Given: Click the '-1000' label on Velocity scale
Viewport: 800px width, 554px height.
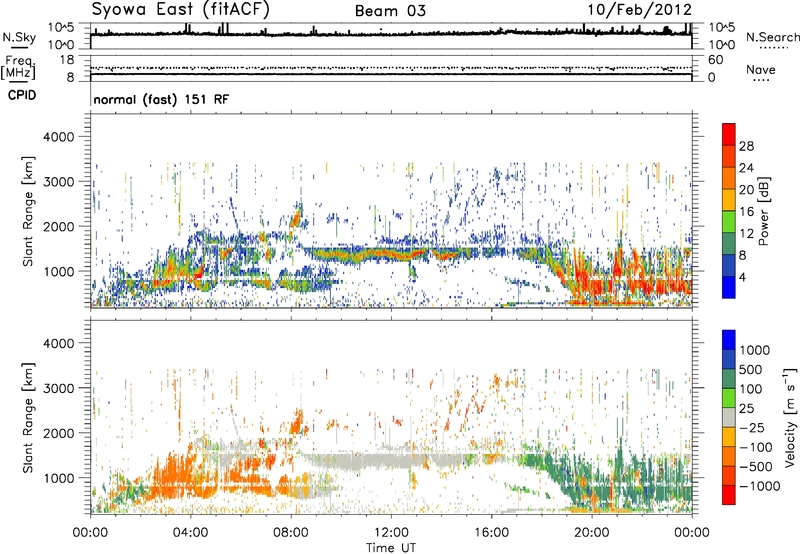Looking at the screenshot, I should pyautogui.click(x=759, y=486).
